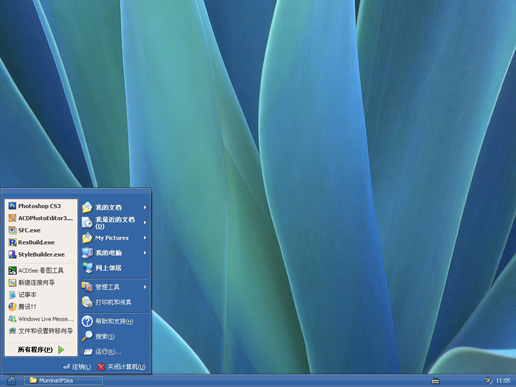Open the 我的电脑 icon
Screen dimensions: 516x387
tap(87, 253)
